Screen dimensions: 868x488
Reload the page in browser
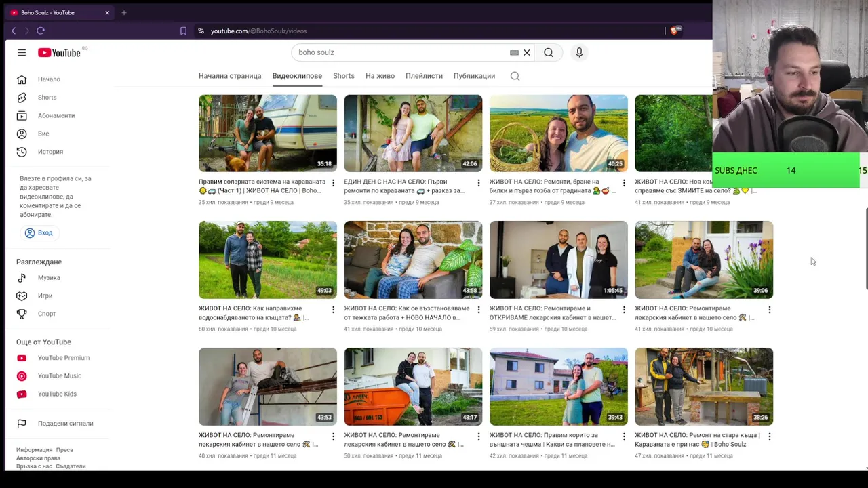[x=41, y=30]
